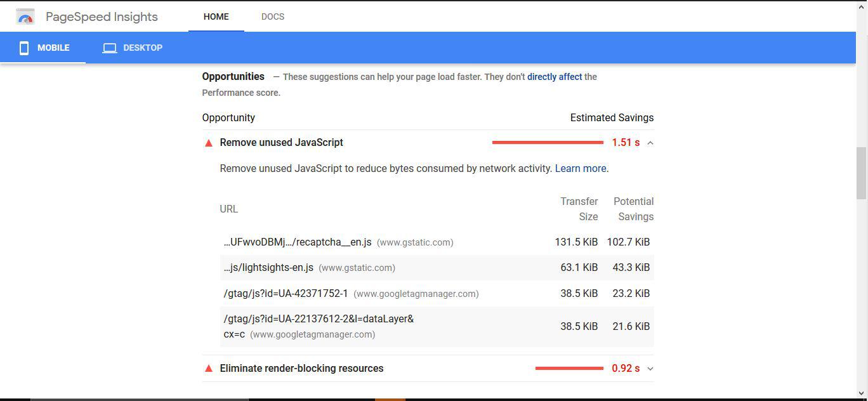
Task: Open the 'directly affect' link
Action: [555, 77]
